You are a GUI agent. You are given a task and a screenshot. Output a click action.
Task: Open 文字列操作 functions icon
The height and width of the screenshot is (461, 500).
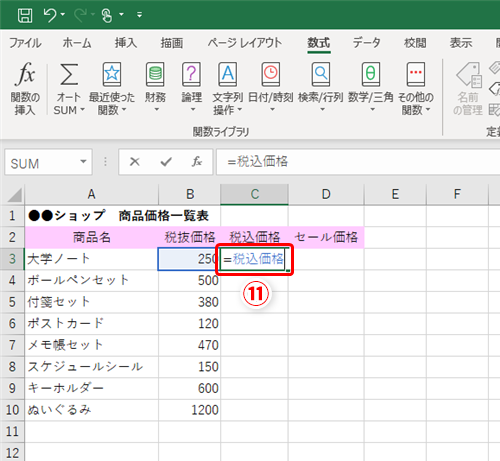click(x=228, y=74)
